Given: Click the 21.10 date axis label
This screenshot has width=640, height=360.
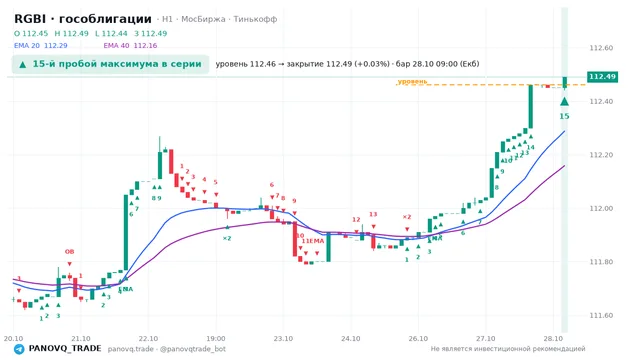Looking at the screenshot, I should [81, 339].
